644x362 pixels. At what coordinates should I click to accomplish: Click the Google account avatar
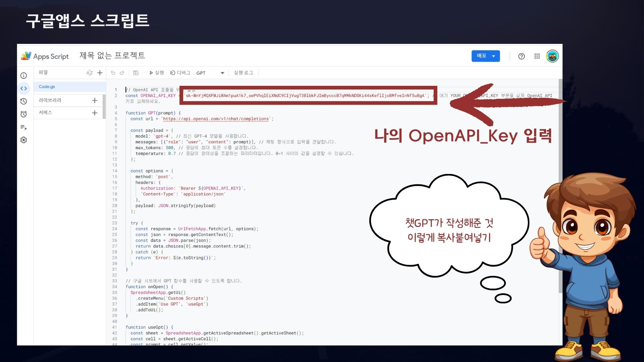[x=552, y=56]
